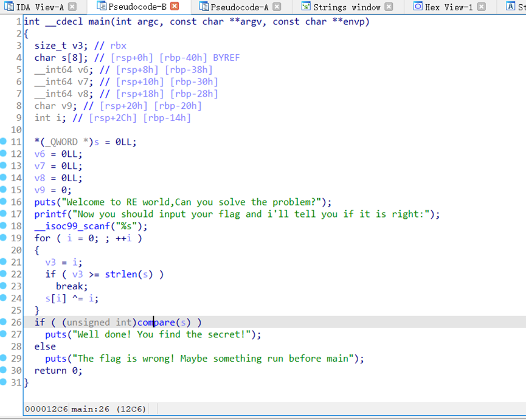Place cursor on 'return 0;' line
Image resolution: width=526 pixels, height=420 pixels.
[58, 370]
